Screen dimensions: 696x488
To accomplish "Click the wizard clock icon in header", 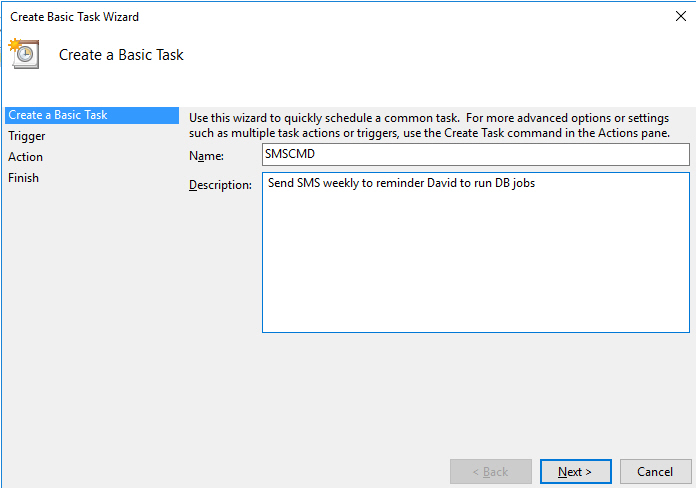I will [23, 54].
